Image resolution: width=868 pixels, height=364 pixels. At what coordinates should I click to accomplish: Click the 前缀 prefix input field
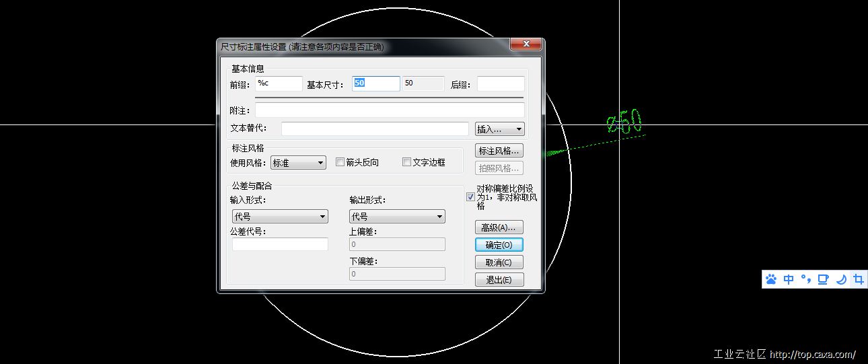279,83
